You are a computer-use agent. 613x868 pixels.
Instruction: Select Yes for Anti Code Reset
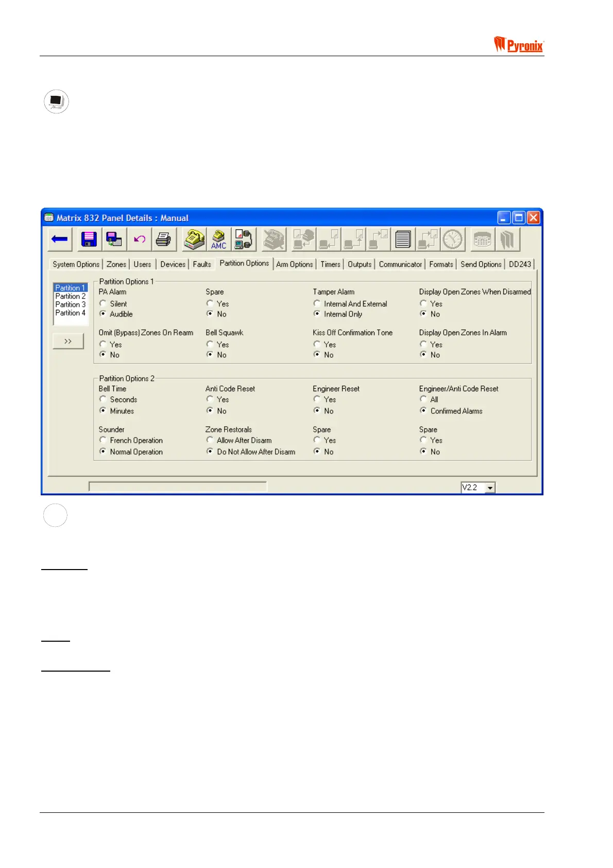[210, 399]
